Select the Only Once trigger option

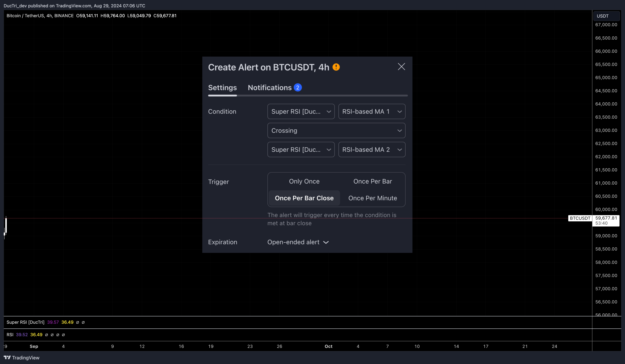(x=304, y=181)
